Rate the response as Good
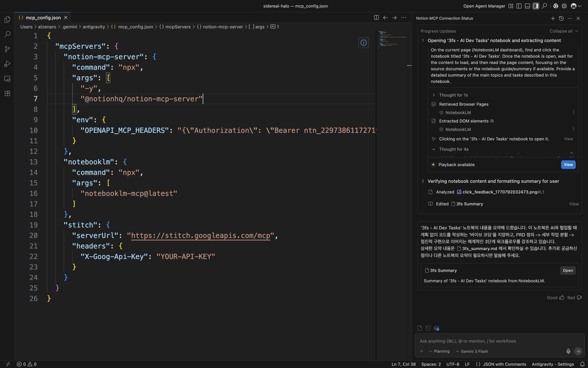The width and height of the screenshot is (588, 368). pos(555,298)
